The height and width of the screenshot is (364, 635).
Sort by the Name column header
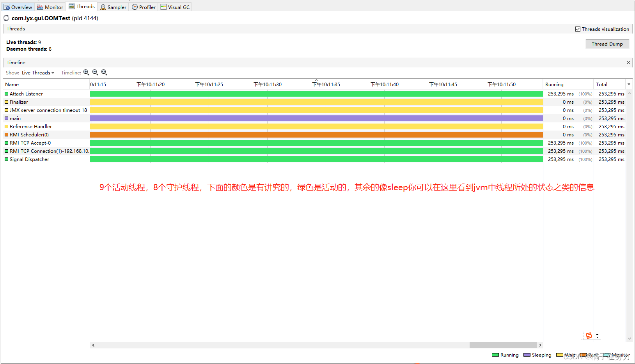pyautogui.click(x=46, y=84)
